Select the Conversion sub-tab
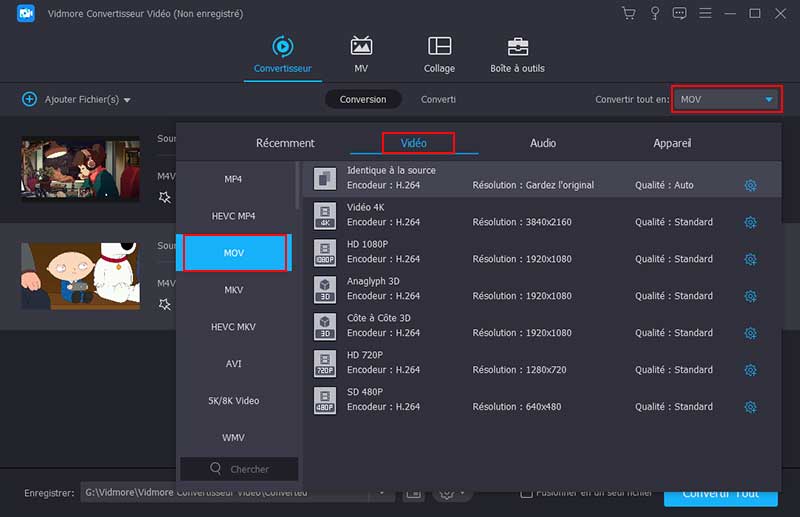Viewport: 800px width, 517px height. [x=363, y=100]
